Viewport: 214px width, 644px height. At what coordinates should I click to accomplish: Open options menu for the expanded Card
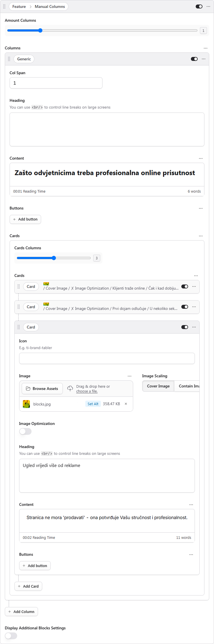(194, 327)
